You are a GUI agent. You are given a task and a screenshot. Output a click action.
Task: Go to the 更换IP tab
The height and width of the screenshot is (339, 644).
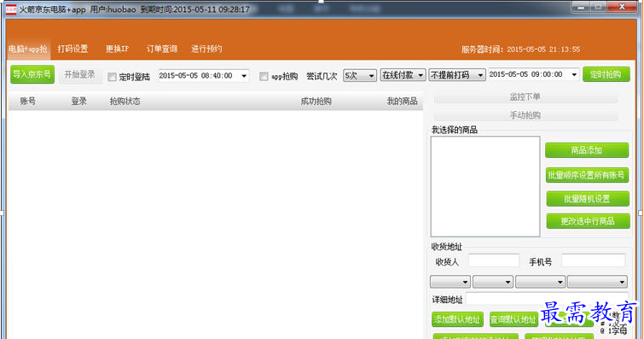[117, 49]
